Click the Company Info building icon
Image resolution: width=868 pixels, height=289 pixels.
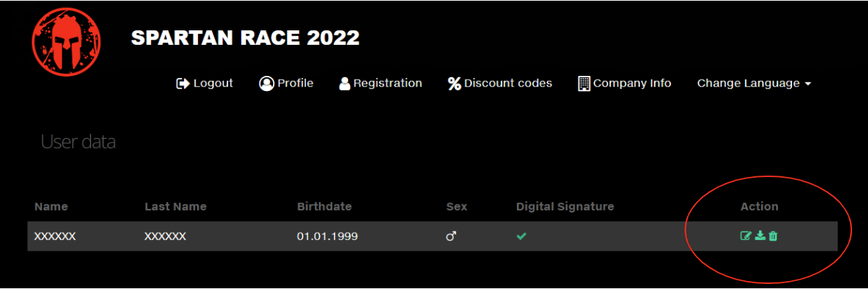[x=584, y=84]
